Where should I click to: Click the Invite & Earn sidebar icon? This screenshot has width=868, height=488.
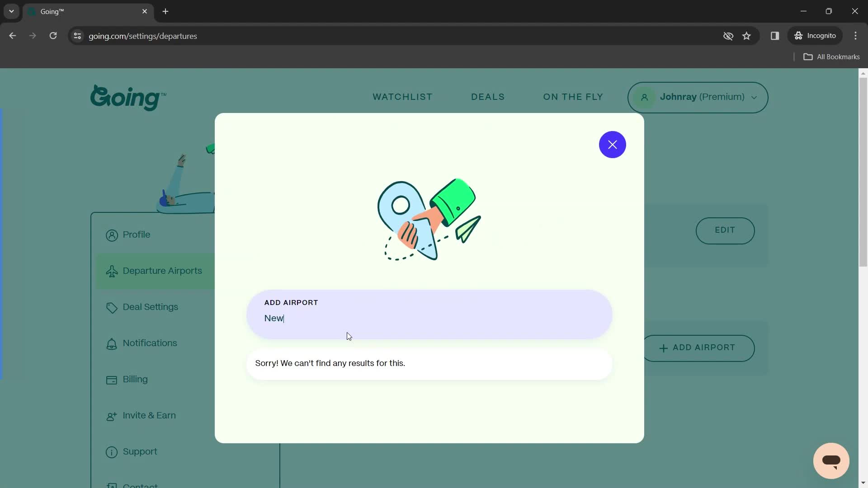[112, 416]
